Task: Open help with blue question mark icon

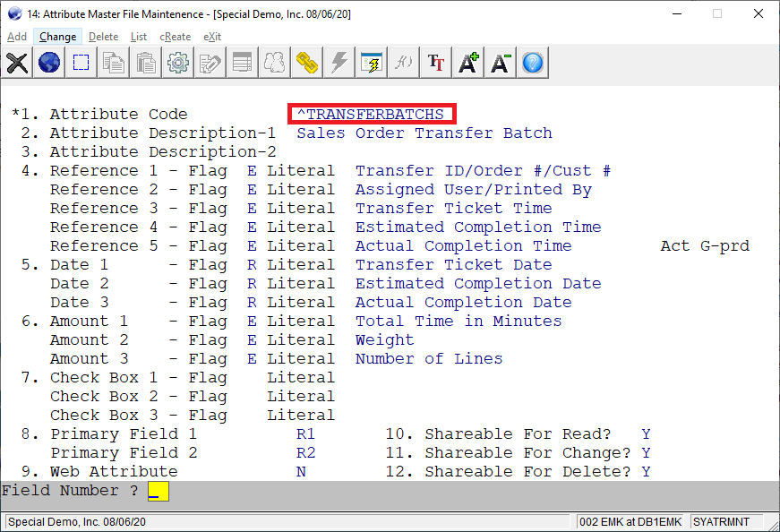Action: [533, 63]
